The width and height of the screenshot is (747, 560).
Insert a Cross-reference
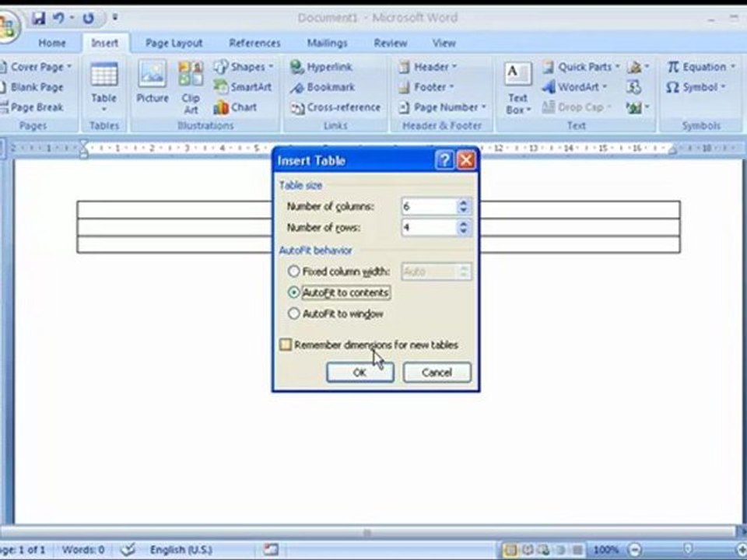[x=336, y=107]
